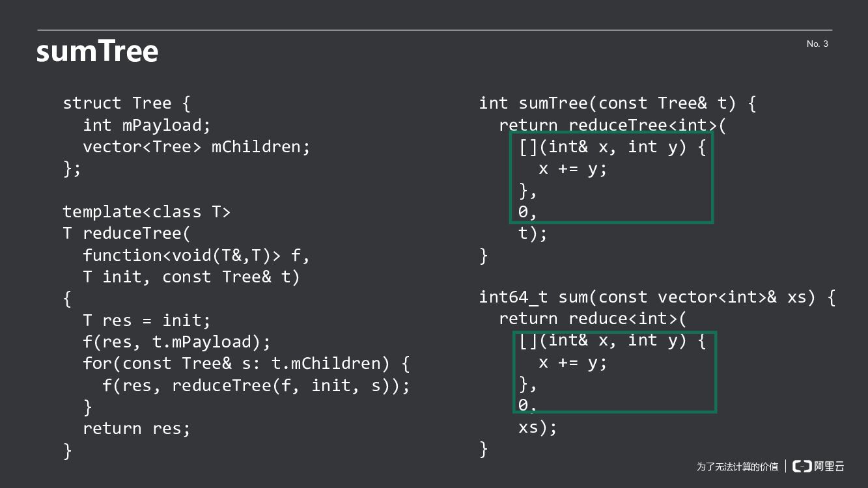Click the argument line "t);"
Viewport: 868px width, 488px height.
[x=533, y=233]
